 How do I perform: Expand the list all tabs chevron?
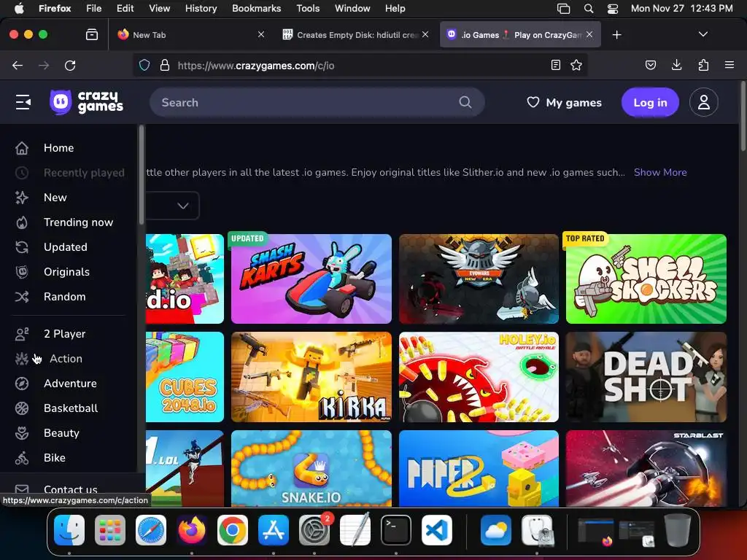pos(703,34)
